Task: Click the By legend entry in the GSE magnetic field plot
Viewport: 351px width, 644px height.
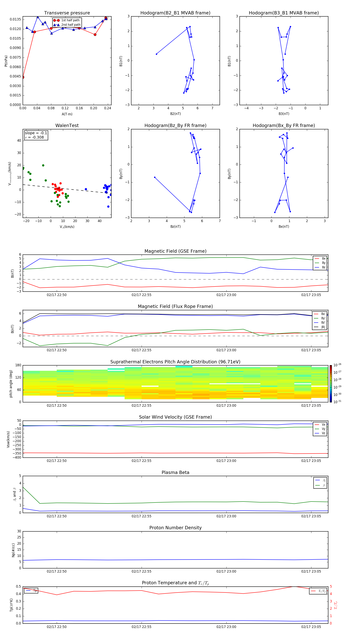Action: [320, 263]
